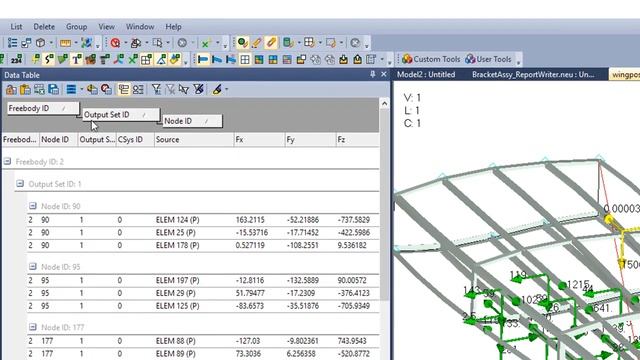Click the upload tray icon in second toolbar
This screenshot has height=360, width=640.
pyautogui.click(x=358, y=60)
